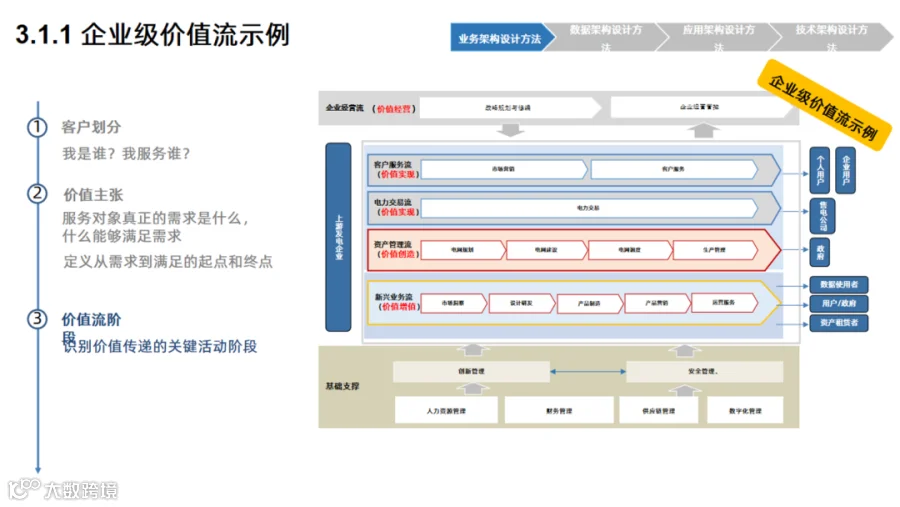900x507 pixels.
Task: Click the double-headed arrow between 创新管理 and 安全管理
Action: point(588,371)
